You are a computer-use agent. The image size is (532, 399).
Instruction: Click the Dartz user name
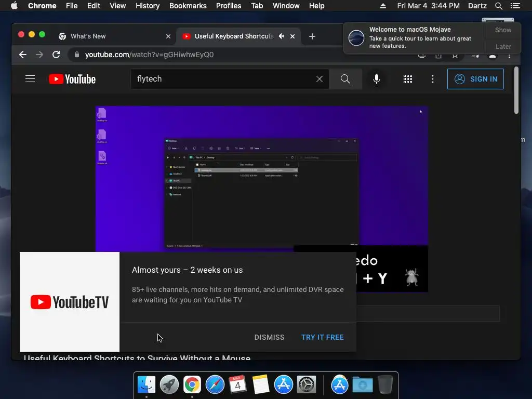click(477, 6)
